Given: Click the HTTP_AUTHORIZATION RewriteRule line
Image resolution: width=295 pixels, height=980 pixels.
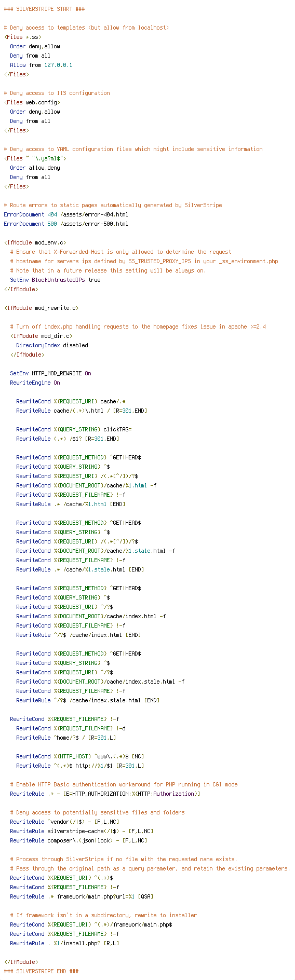Looking at the screenshot, I should point(105,794).
